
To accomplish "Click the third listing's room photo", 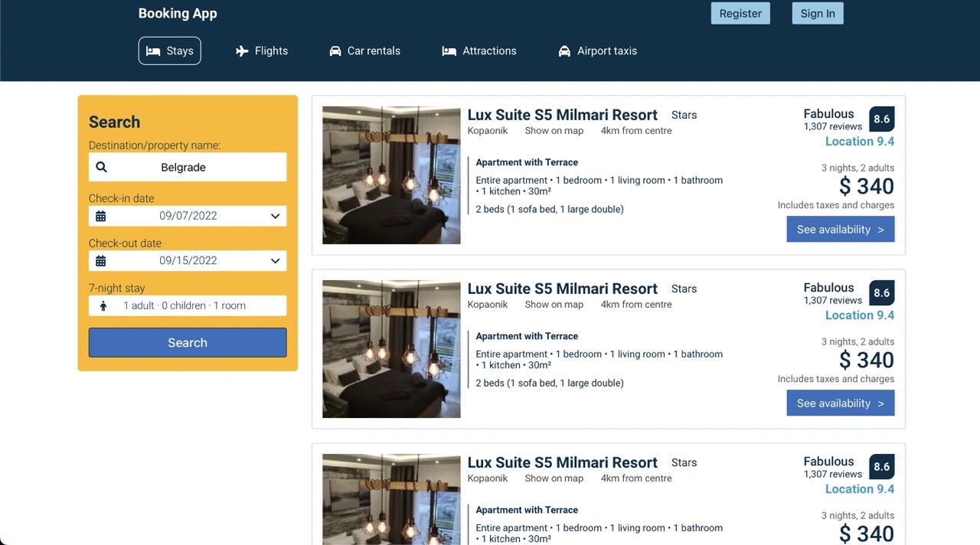I will click(391, 499).
